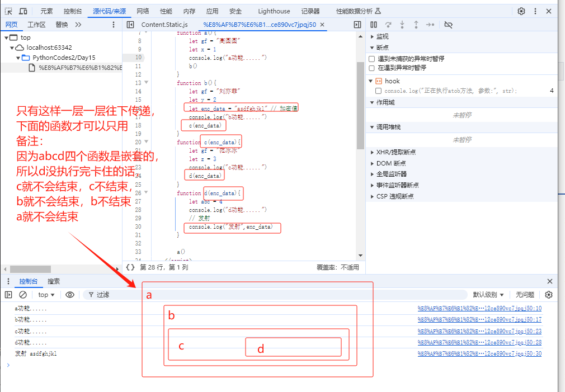Close the bottom drawer panel
The image size is (565, 392).
pos(549,281)
